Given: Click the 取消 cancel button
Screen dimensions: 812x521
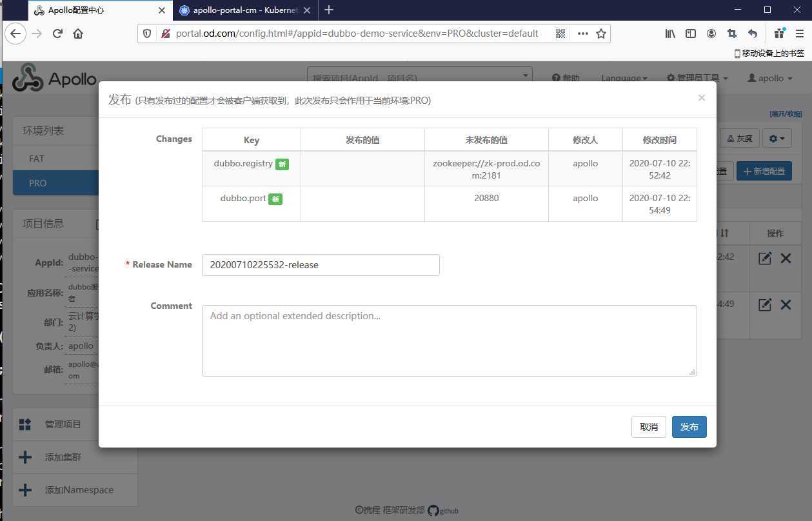Looking at the screenshot, I should (649, 427).
